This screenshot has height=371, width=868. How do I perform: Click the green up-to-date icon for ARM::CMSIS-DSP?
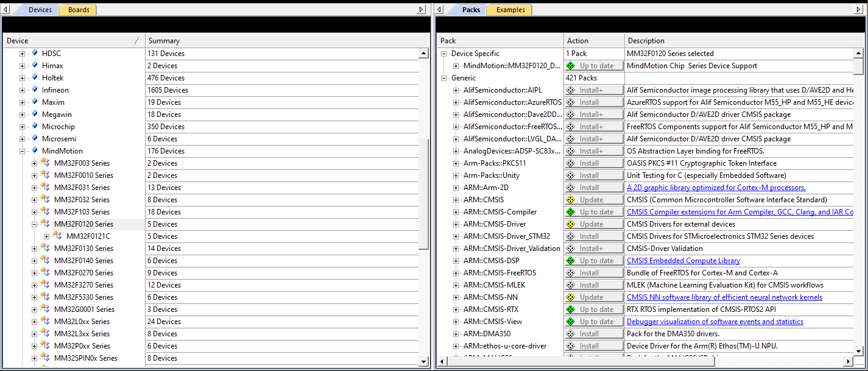click(x=571, y=260)
